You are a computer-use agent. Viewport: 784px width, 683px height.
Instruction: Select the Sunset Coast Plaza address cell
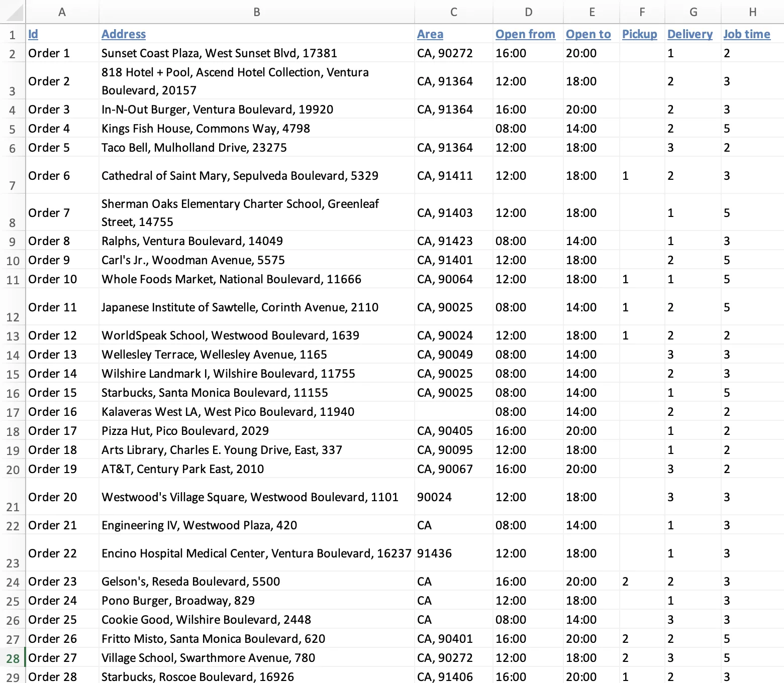[x=256, y=53]
